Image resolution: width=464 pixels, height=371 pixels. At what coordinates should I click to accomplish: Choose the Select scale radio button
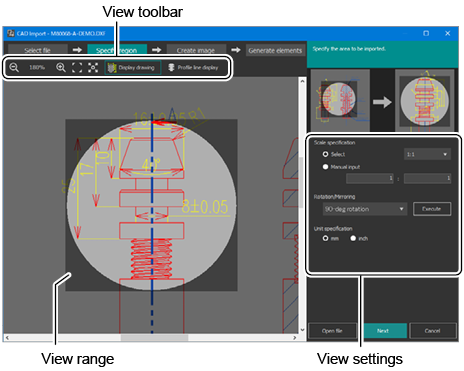[x=325, y=154]
